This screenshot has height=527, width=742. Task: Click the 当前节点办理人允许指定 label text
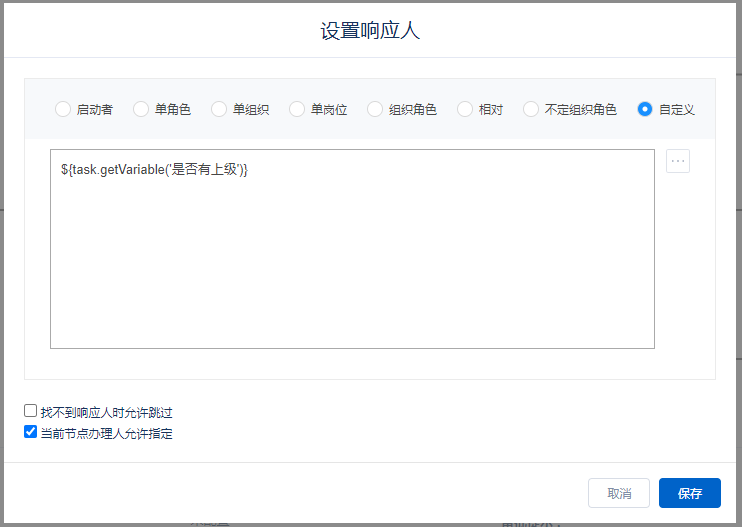click(106, 433)
